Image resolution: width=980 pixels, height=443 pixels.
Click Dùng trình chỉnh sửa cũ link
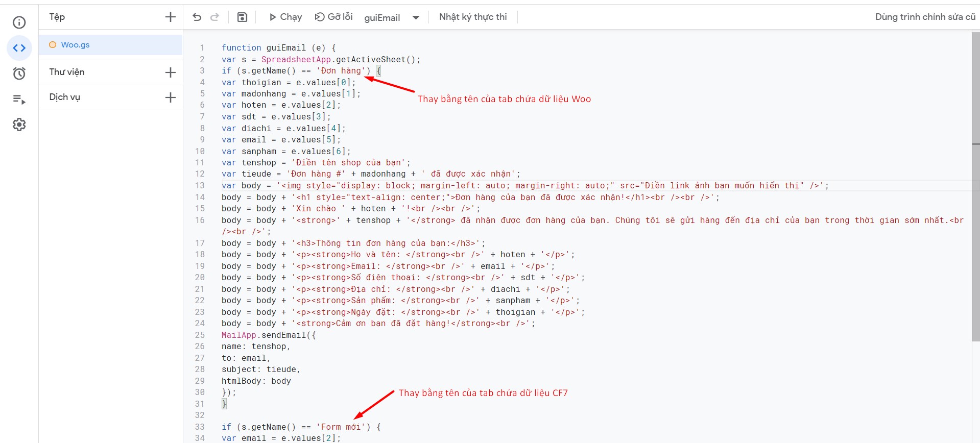[x=925, y=17]
